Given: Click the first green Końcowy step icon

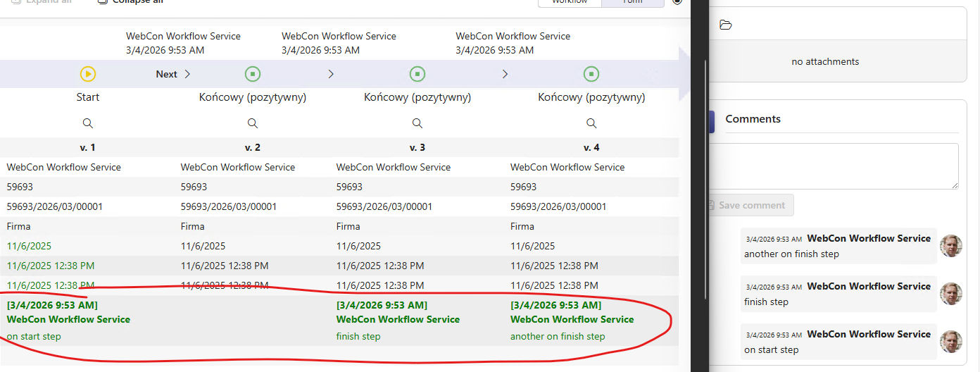Looking at the screenshot, I should click(x=253, y=74).
